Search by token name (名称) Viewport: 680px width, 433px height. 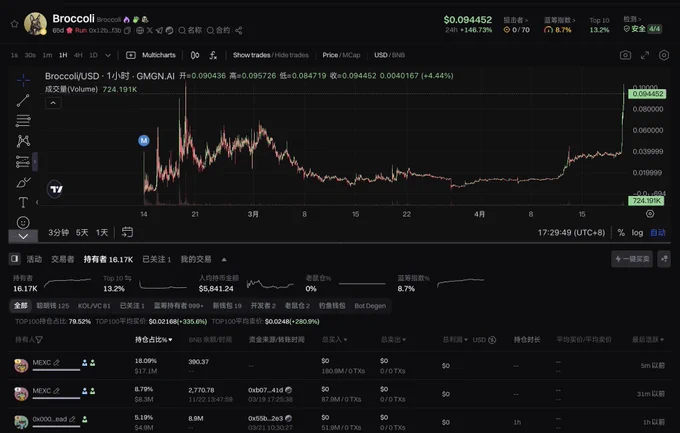click(190, 30)
